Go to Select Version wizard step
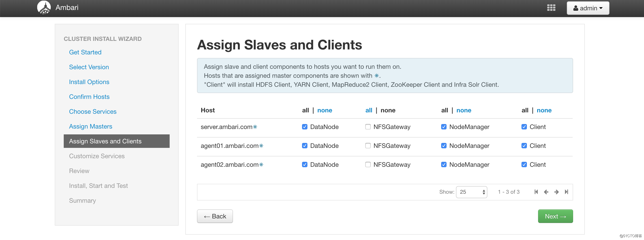 pyautogui.click(x=89, y=67)
